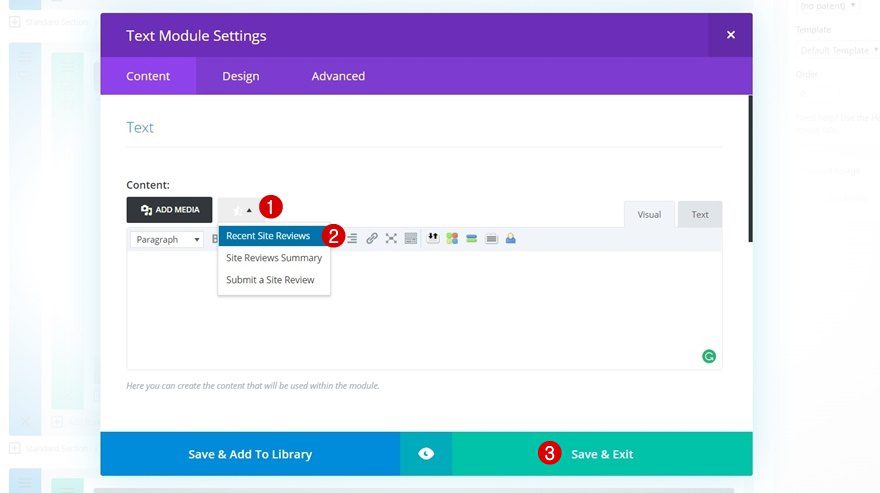This screenshot has height=493, width=880.
Task: Click the colorful squares shortcode icon
Action: click(x=452, y=239)
